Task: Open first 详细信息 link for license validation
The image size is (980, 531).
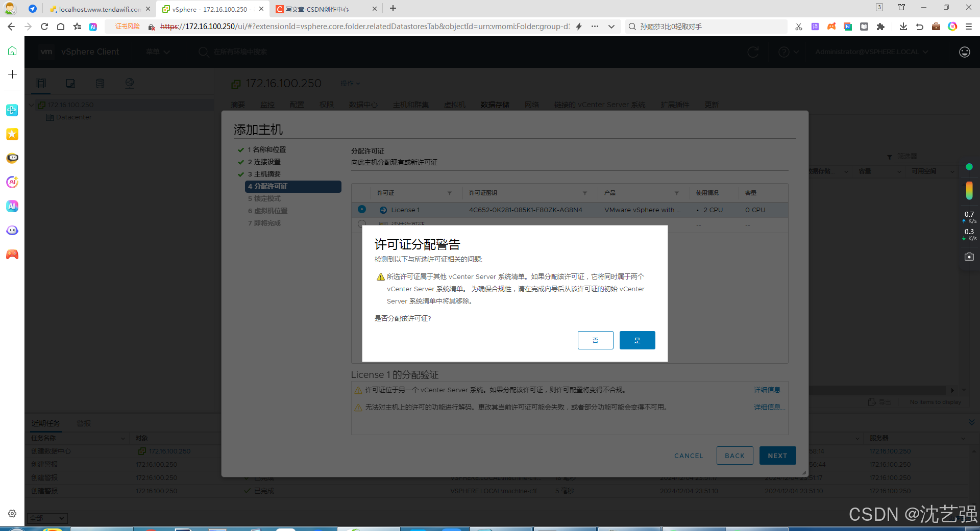Action: coord(769,390)
